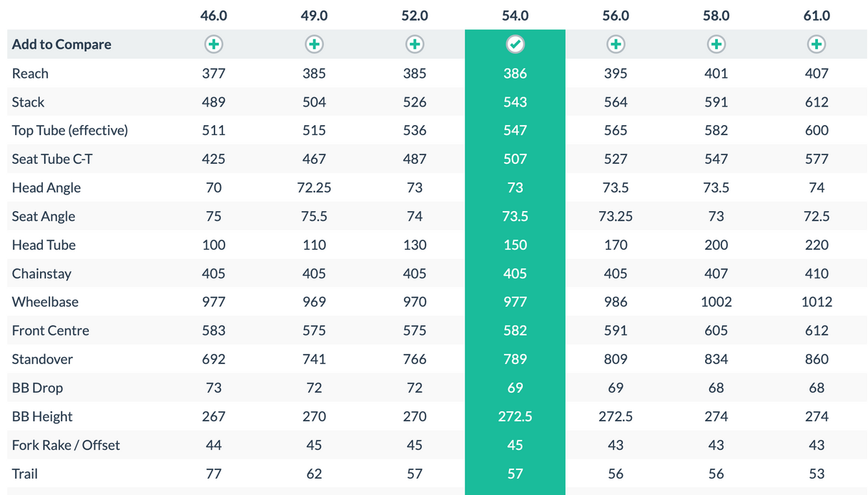Click the 61.0 size column header
Image resolution: width=868 pixels, height=495 pixels.
(817, 16)
